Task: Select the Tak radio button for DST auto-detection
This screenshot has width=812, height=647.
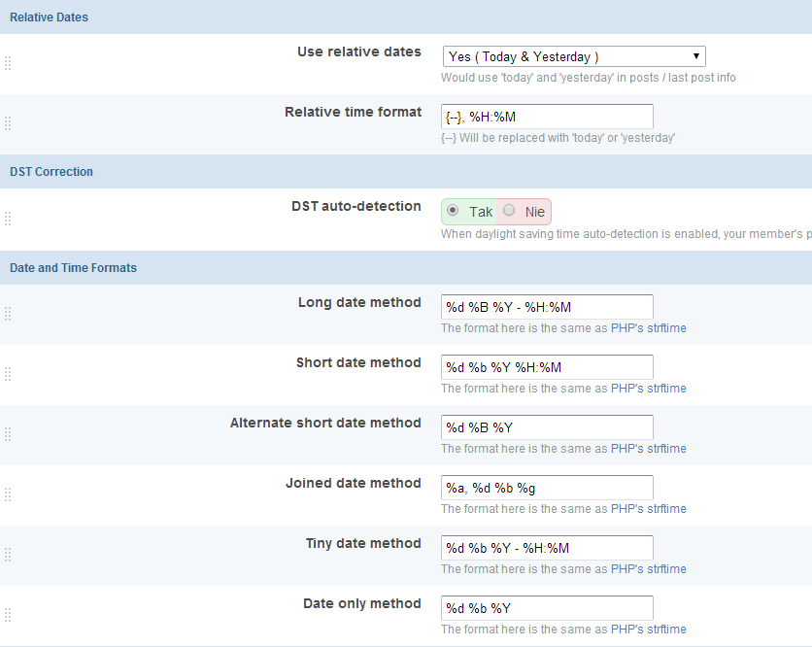Action: [453, 211]
